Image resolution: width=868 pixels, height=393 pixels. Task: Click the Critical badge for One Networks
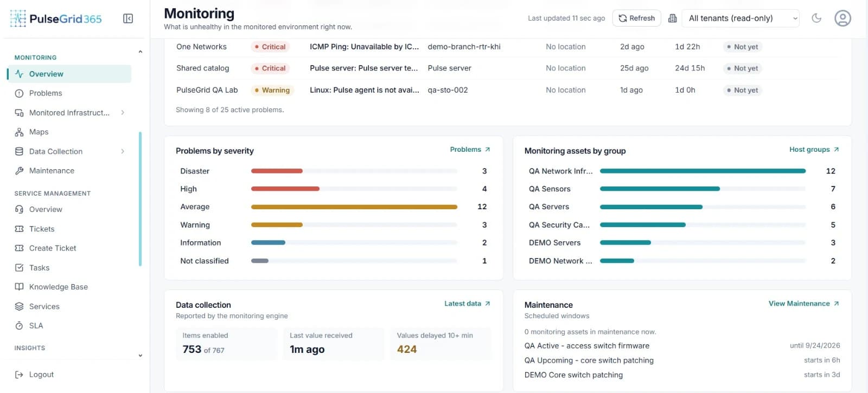click(x=270, y=47)
